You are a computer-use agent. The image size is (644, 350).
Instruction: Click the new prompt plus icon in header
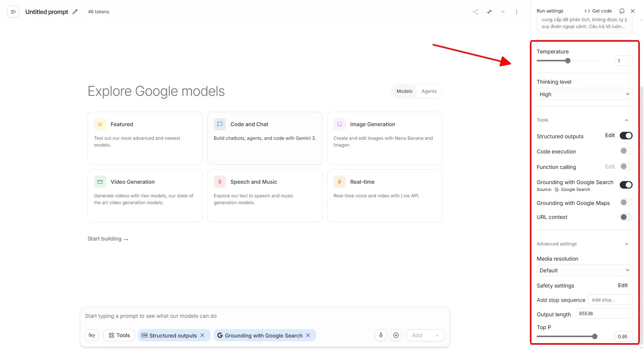[x=503, y=12]
